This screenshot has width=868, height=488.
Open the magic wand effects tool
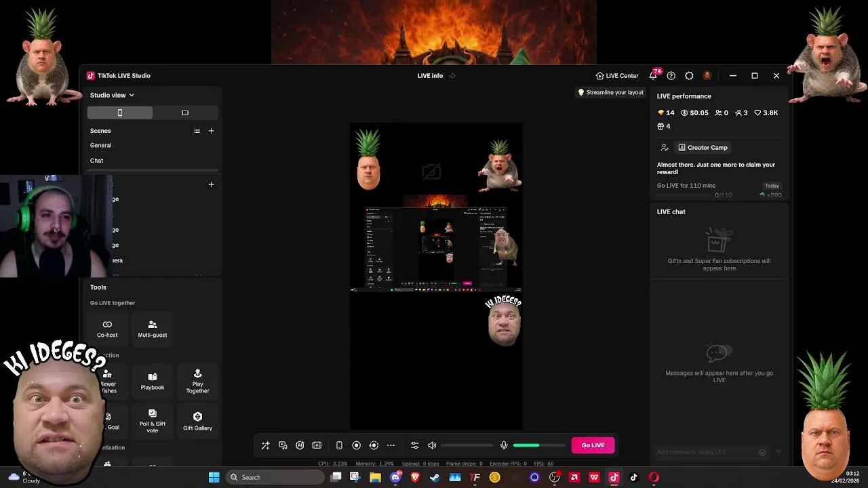pyautogui.click(x=266, y=445)
